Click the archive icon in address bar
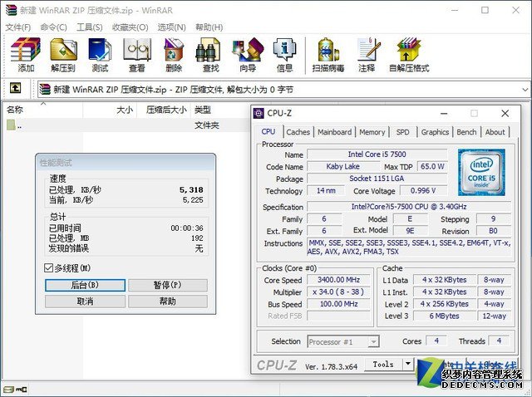Screen dimensions: 532x397 click(45, 90)
